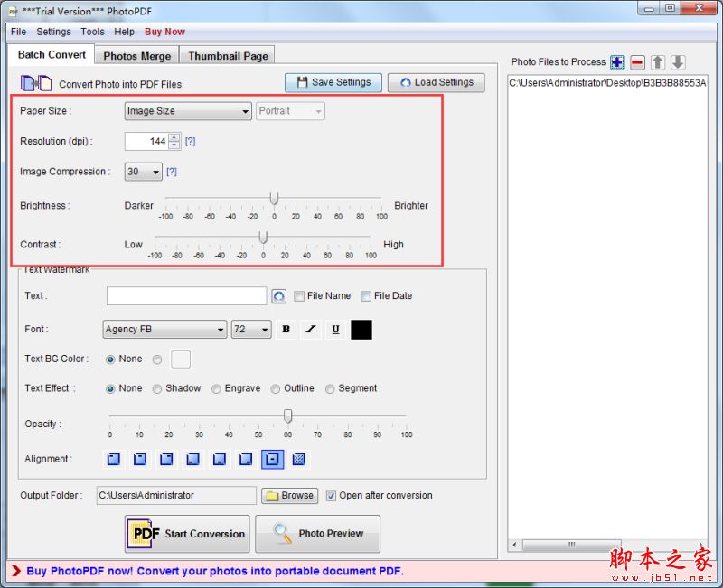
Task: Increase resolution dpi with up arrow
Action: [x=174, y=137]
